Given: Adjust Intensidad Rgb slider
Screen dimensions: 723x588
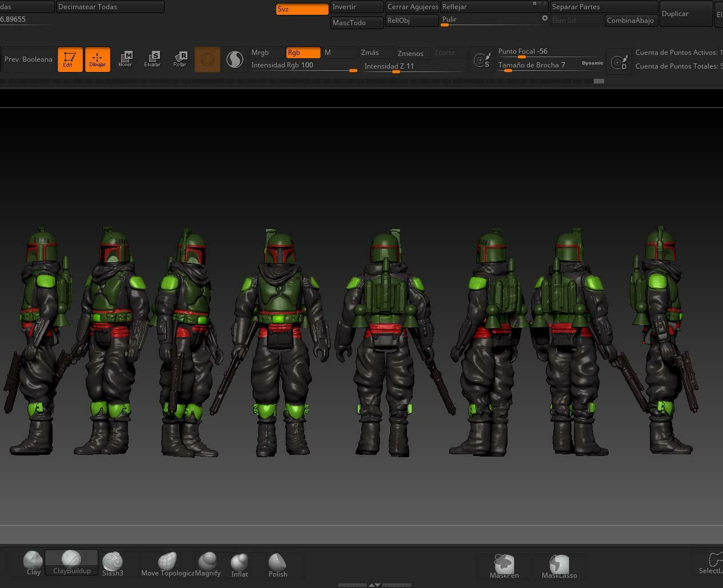Looking at the screenshot, I should point(304,66).
